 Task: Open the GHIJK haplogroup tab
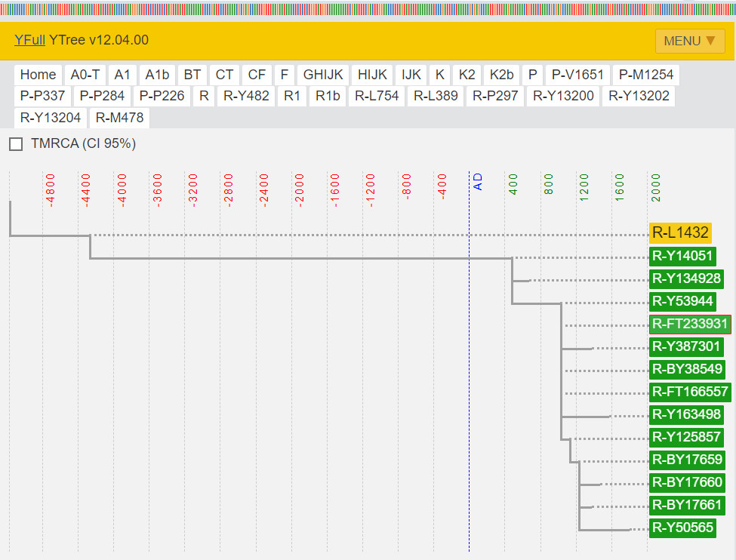323,75
